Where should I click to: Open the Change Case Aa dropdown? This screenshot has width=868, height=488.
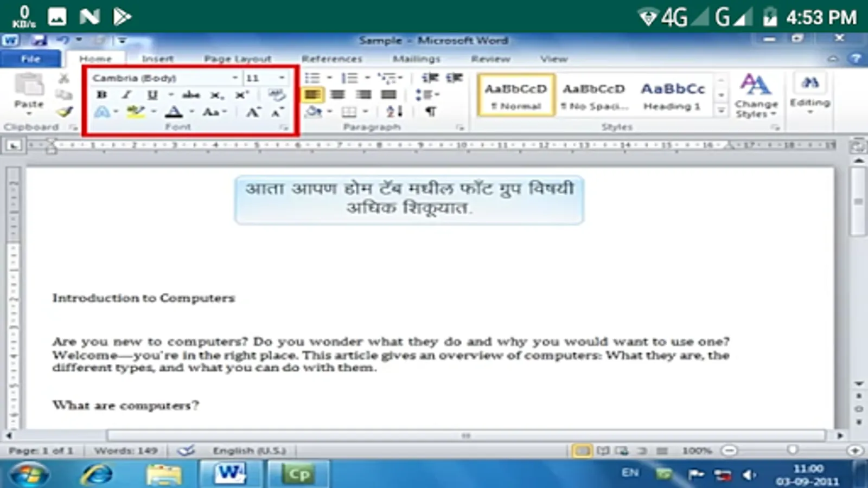(x=214, y=112)
